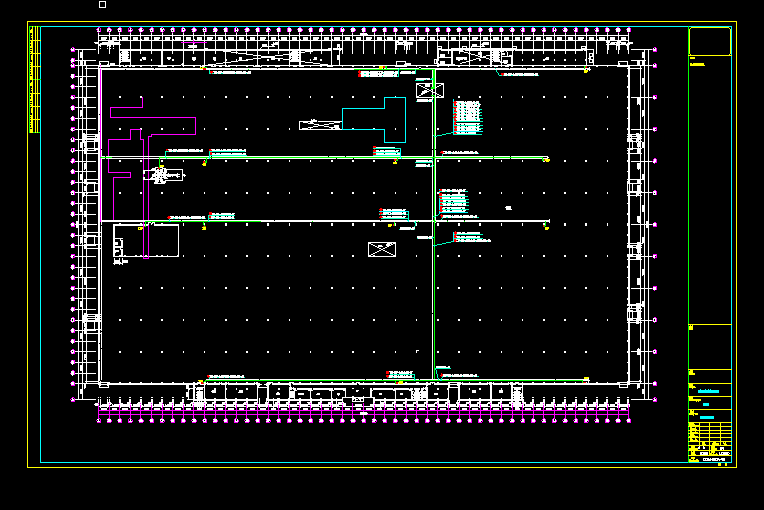This screenshot has width=764, height=510.
Task: Select the white-outlined room at the plan's lower left
Action: (x=146, y=240)
